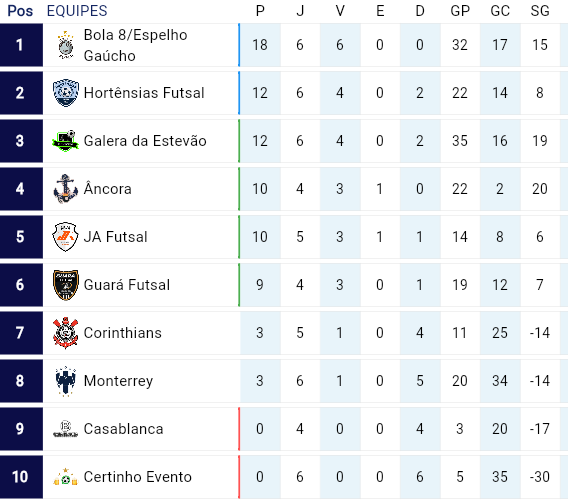Open the JA Futsal team badge
Viewport: 568px width, 500px height.
tap(66, 237)
